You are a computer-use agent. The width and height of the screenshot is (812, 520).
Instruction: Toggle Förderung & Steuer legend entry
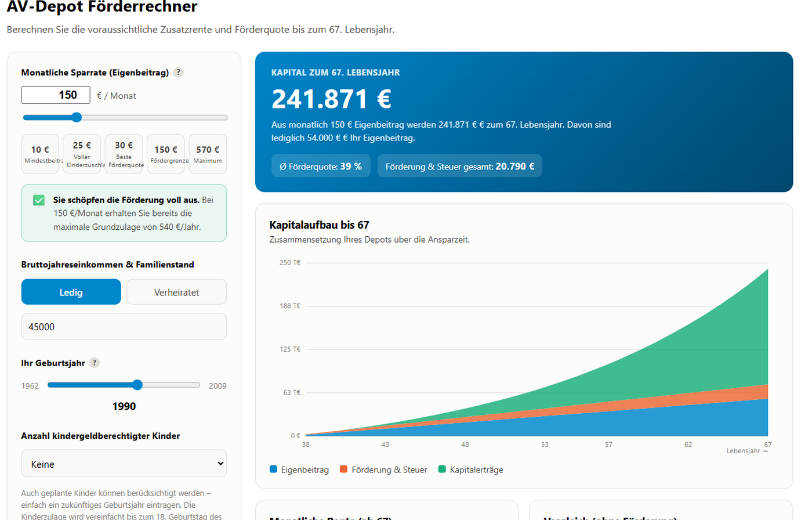pos(384,470)
